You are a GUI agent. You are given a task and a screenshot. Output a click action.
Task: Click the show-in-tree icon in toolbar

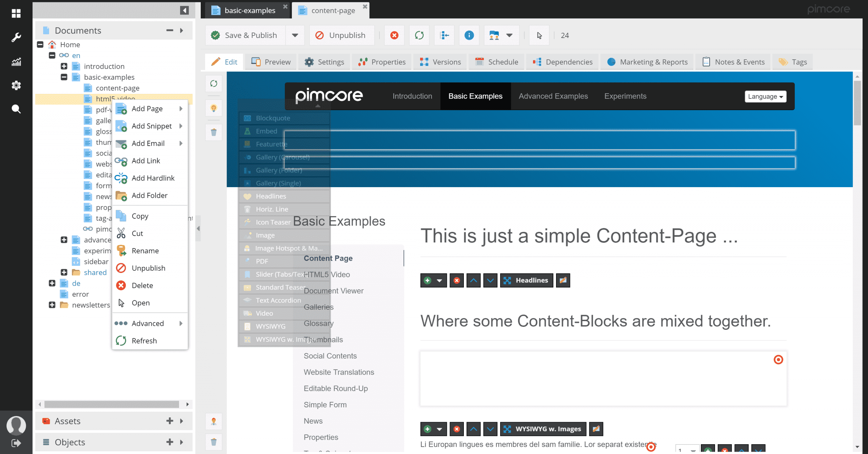444,35
